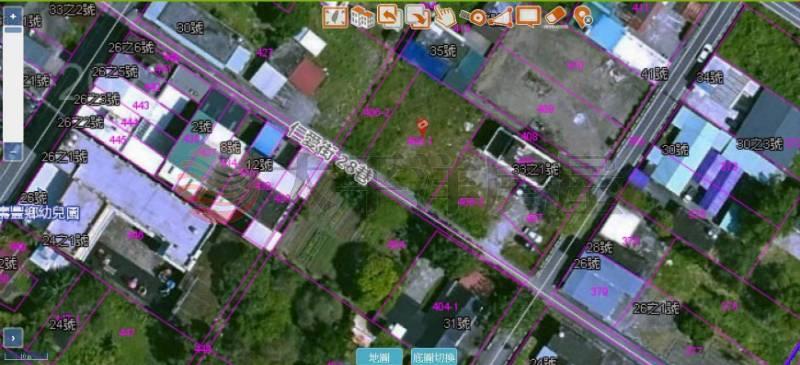Select the measure area polygon tool
The image size is (800, 365).
(500, 17)
